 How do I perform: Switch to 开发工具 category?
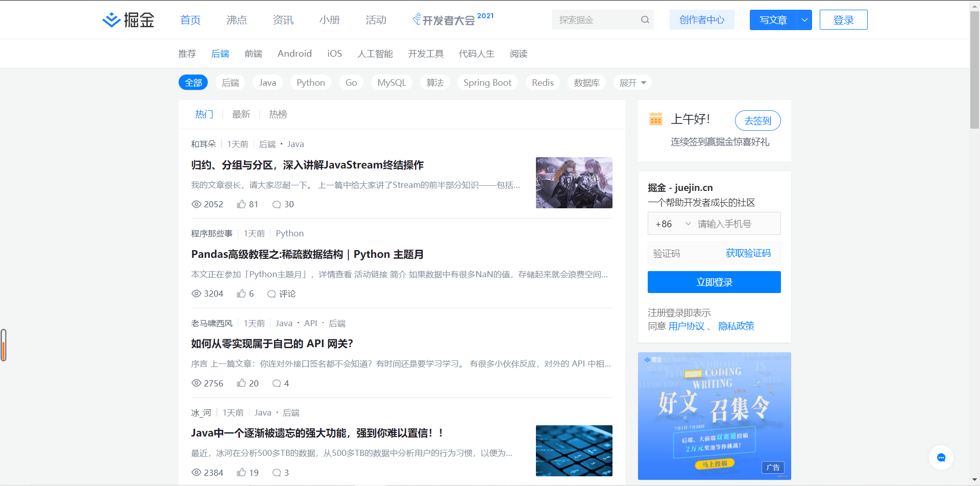coord(426,54)
